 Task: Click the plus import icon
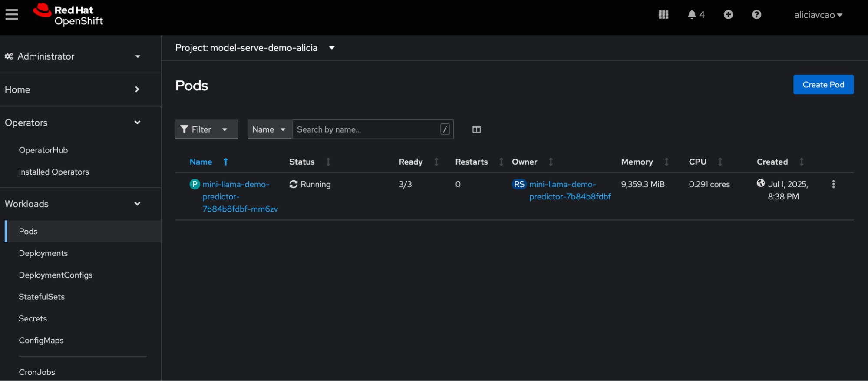(728, 15)
